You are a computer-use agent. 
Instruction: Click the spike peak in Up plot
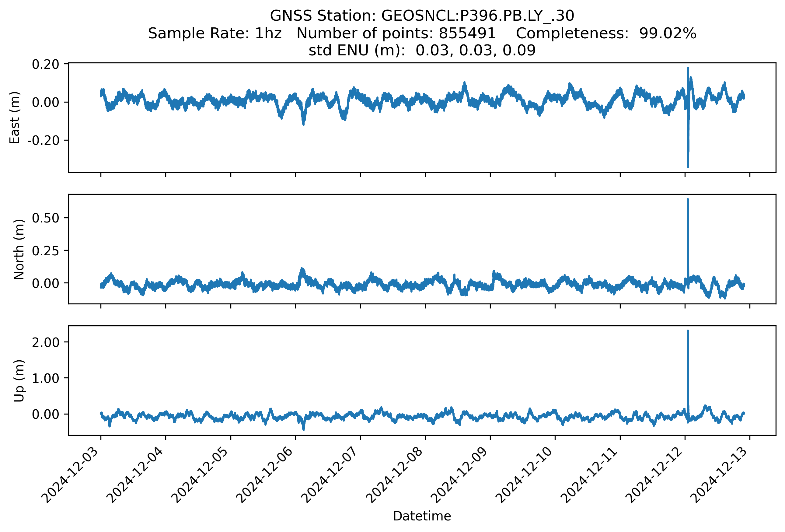point(688,332)
